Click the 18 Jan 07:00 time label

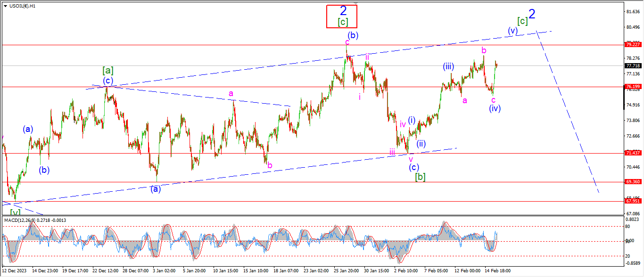[286, 271]
